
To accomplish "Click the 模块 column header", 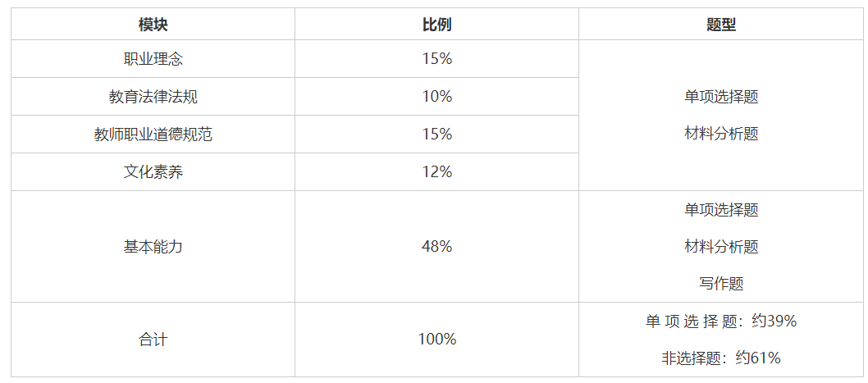I will [x=153, y=25].
